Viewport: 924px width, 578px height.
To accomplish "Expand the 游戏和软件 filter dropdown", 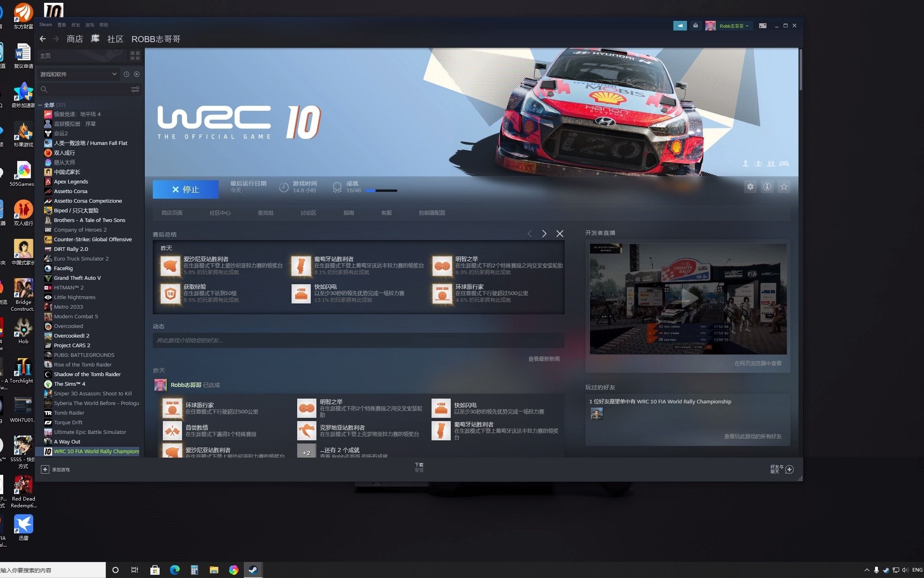I will 78,74.
